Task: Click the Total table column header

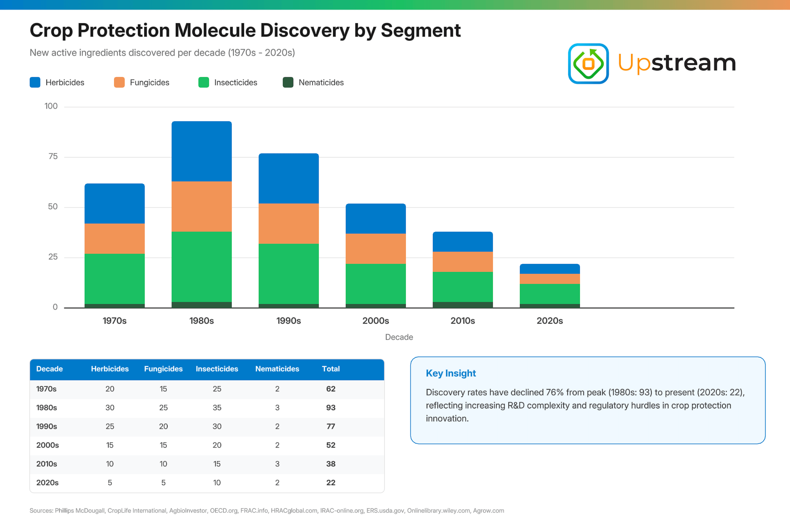Action: (330, 369)
